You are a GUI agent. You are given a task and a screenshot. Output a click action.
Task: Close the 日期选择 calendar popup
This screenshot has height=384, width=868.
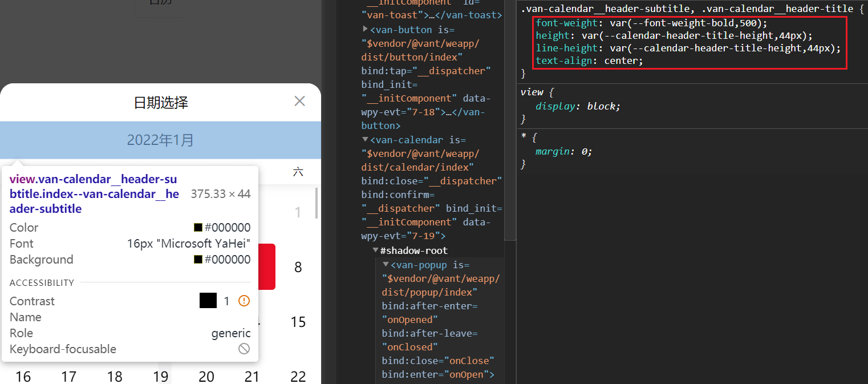(299, 101)
